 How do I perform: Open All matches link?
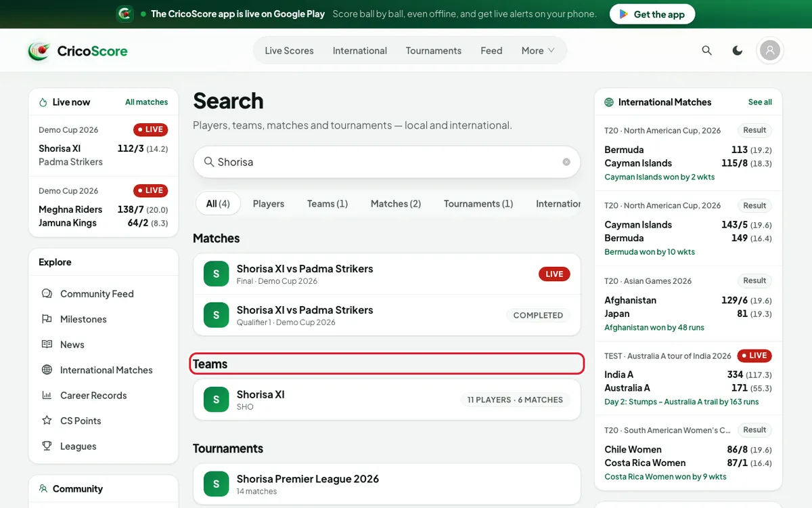click(147, 102)
